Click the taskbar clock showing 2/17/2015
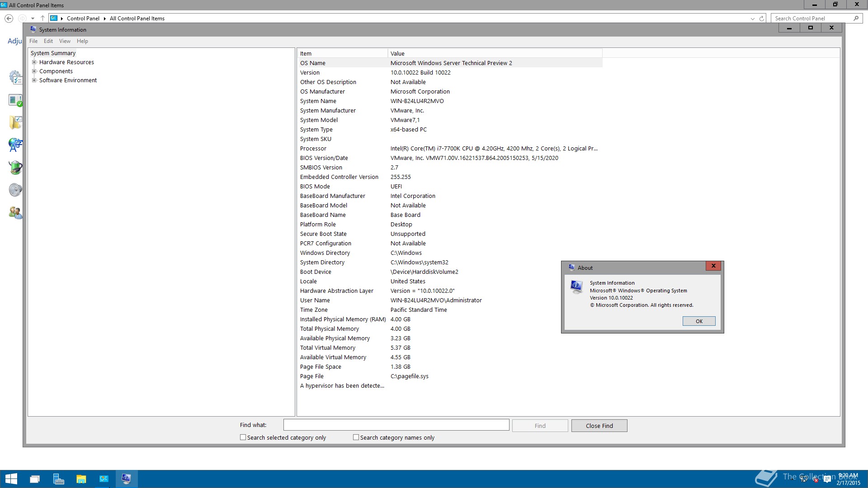The height and width of the screenshot is (488, 868). pos(848,479)
